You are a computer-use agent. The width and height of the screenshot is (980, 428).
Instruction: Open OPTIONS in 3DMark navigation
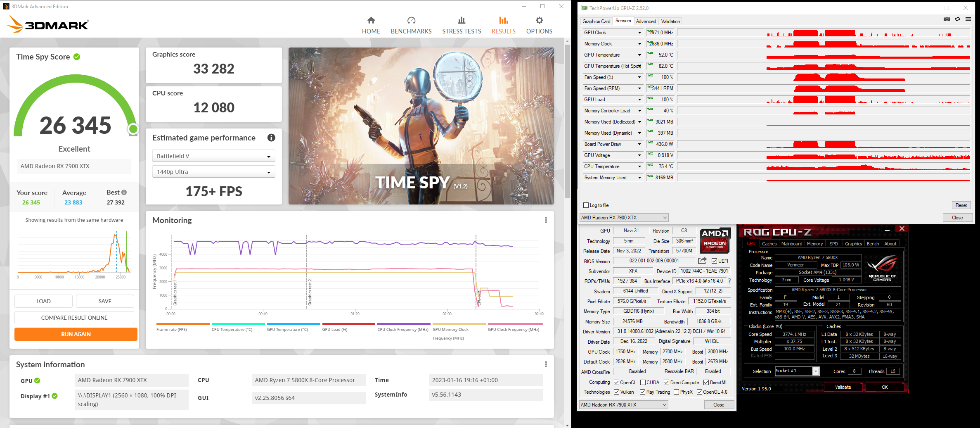pos(539,25)
